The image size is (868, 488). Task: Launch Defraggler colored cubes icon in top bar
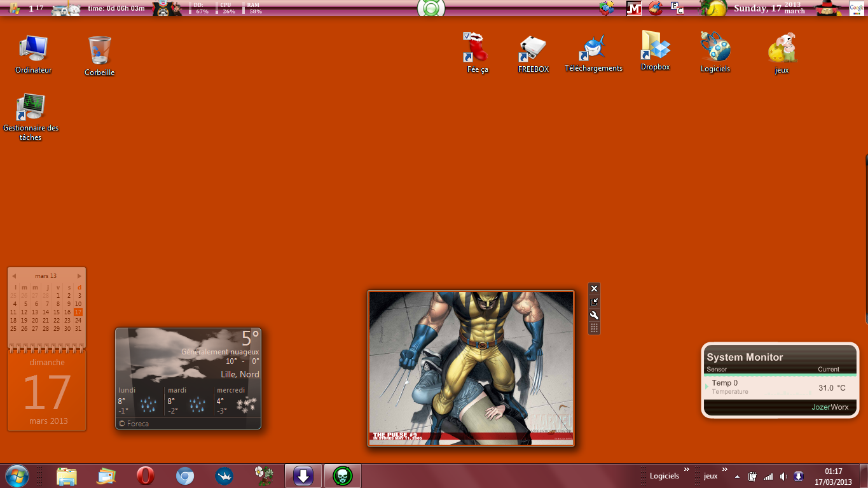tap(607, 8)
